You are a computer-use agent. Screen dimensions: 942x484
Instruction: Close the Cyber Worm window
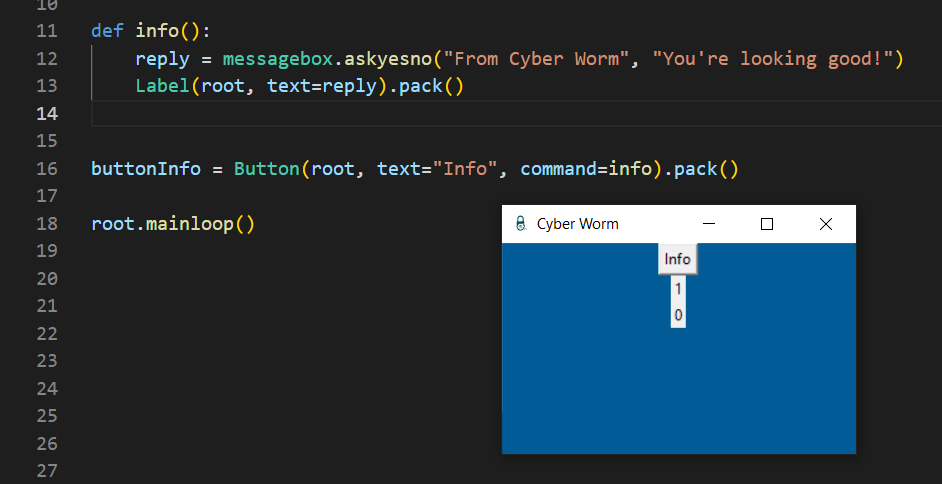click(826, 224)
